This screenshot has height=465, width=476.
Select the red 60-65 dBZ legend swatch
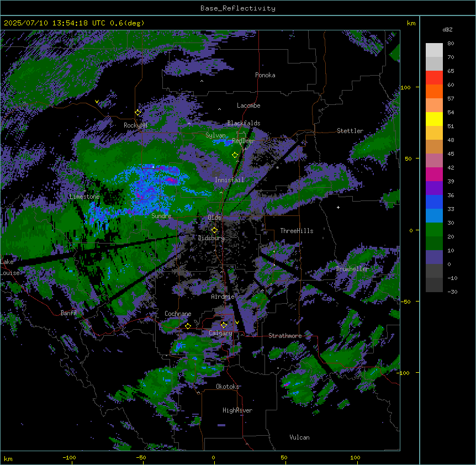(434, 78)
